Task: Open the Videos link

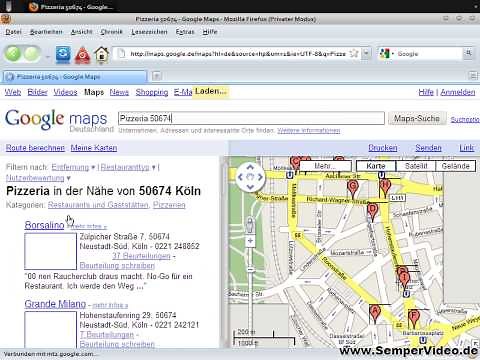Action: click(65, 92)
